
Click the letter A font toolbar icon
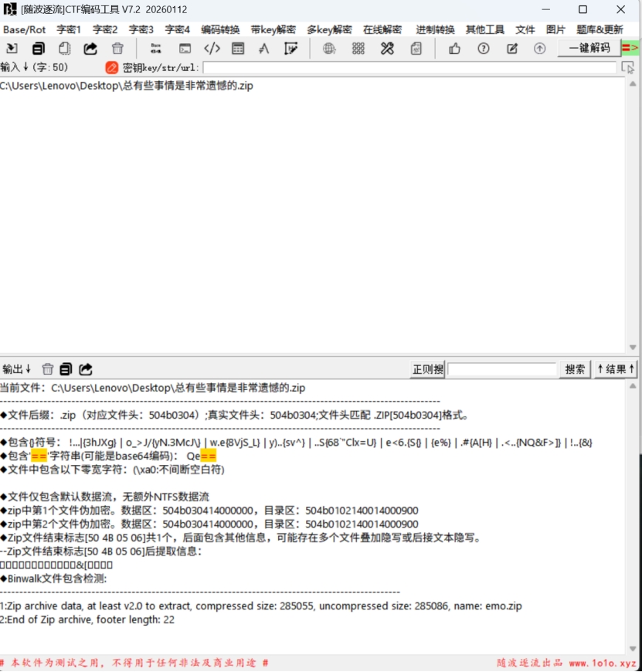264,49
